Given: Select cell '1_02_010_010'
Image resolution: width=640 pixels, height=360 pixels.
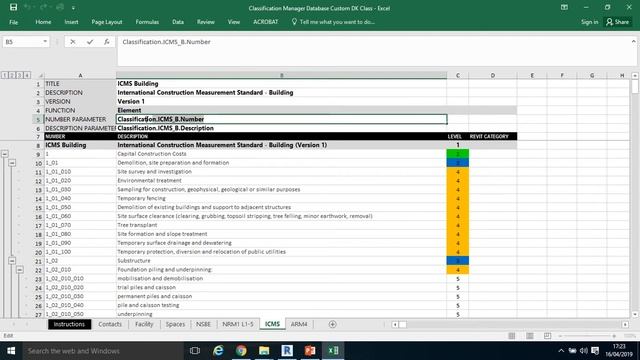Looking at the screenshot, I should click(x=80, y=278).
